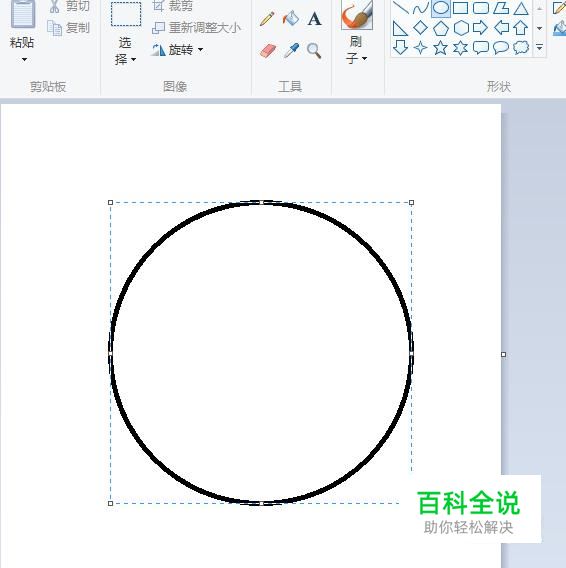
Task: Choose the Cloud callout shape
Action: click(521, 47)
